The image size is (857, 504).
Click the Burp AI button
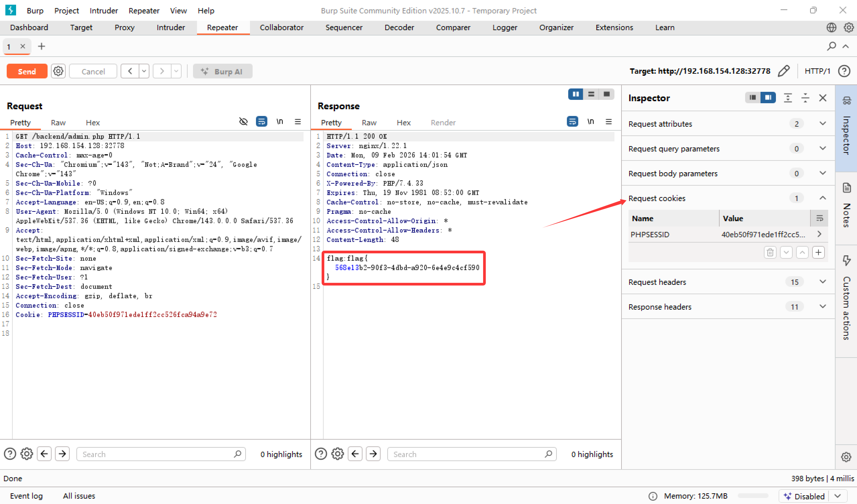pos(222,71)
